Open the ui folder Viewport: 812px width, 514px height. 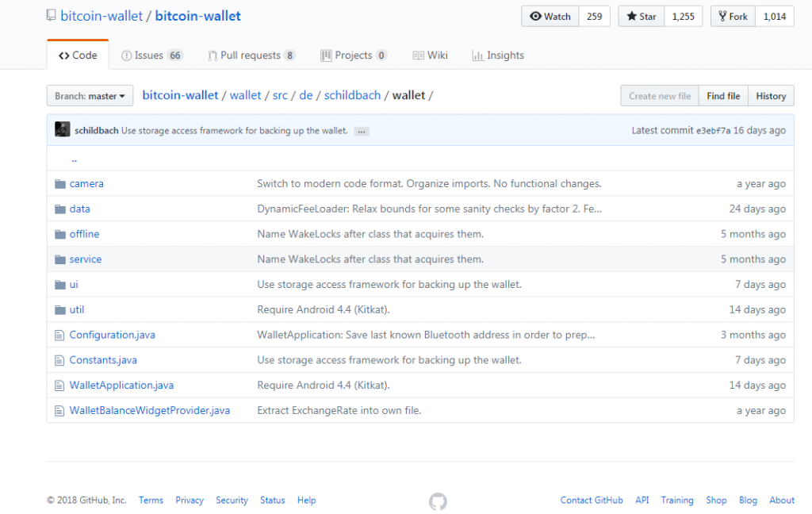(x=74, y=285)
